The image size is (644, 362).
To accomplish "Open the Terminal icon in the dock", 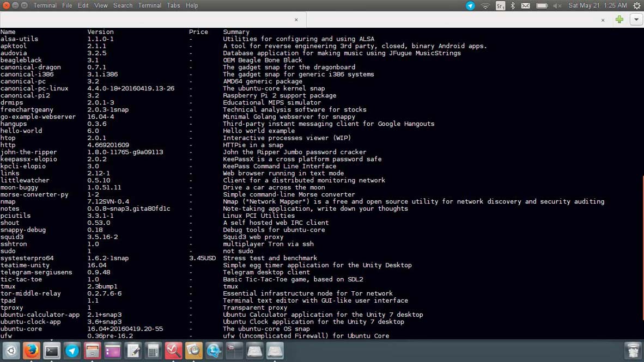I will pyautogui.click(x=52, y=351).
